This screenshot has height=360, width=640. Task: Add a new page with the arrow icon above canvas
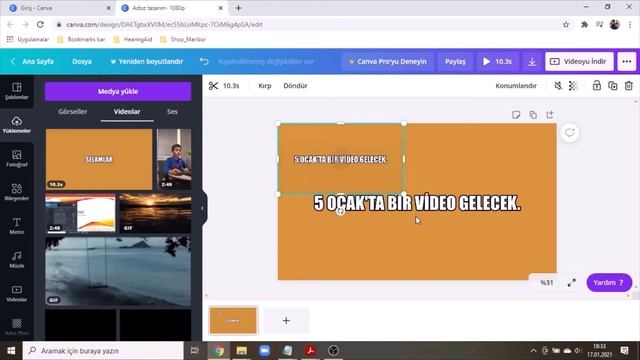pos(550,115)
